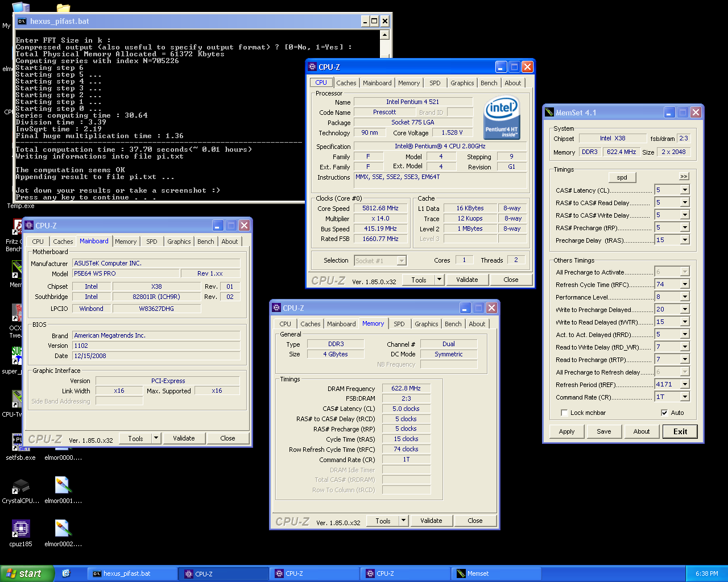Click the hexus_pifast.bat window title icon
This screenshot has width=728, height=582.
[x=22, y=21]
